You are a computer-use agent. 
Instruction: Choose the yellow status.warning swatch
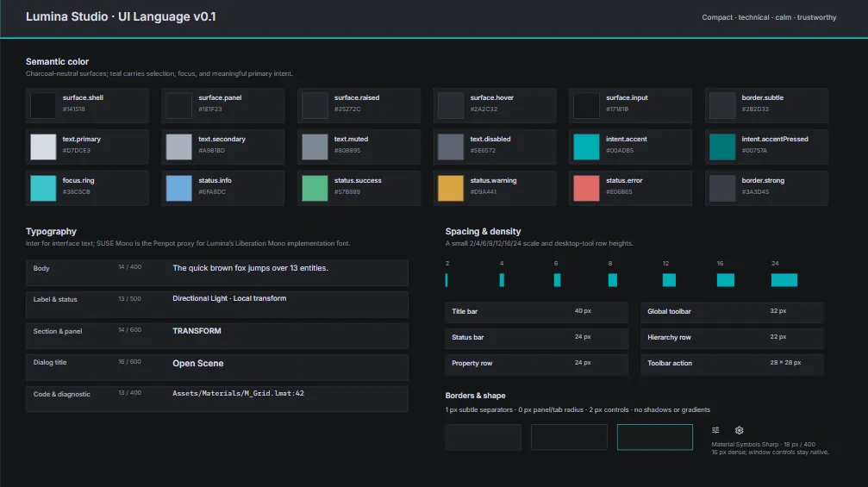[x=451, y=188]
